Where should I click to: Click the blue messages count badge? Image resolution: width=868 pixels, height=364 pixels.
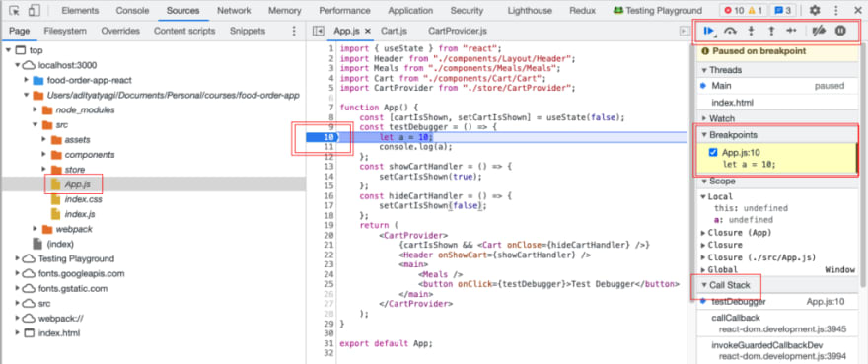(782, 10)
